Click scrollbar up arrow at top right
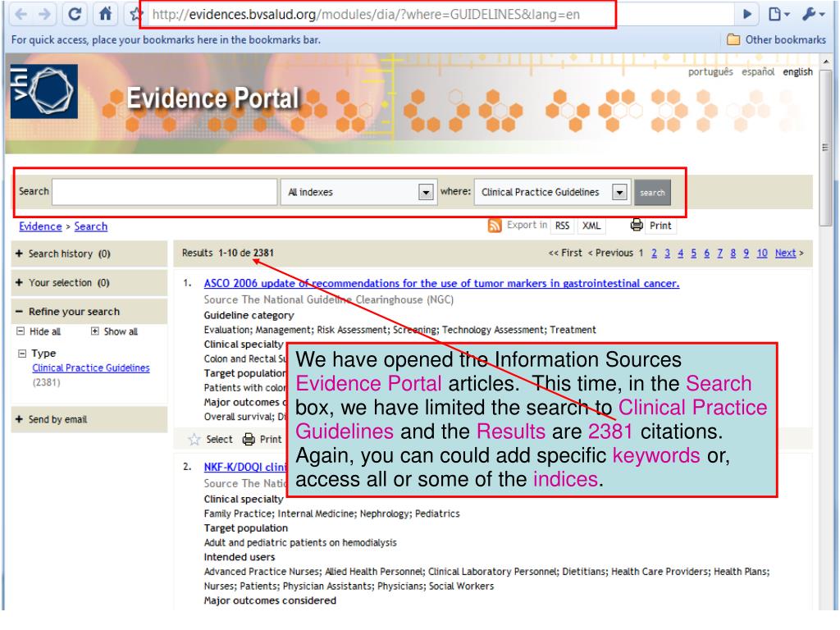The height and width of the screenshot is (630, 840). (826, 62)
